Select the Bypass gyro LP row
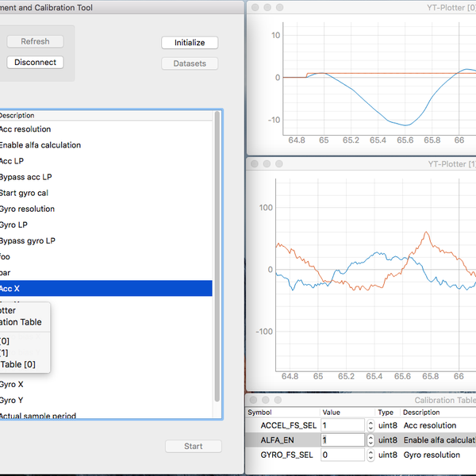Screen dimensions: 476x476 click(103, 240)
